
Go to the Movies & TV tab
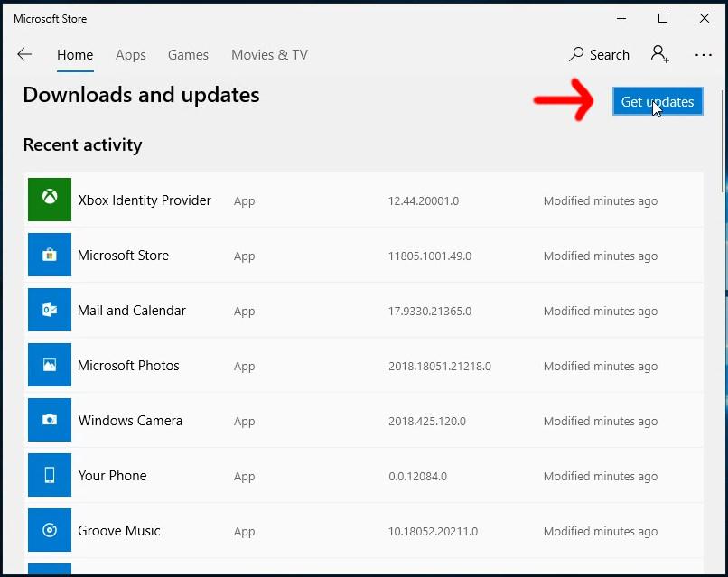point(269,55)
